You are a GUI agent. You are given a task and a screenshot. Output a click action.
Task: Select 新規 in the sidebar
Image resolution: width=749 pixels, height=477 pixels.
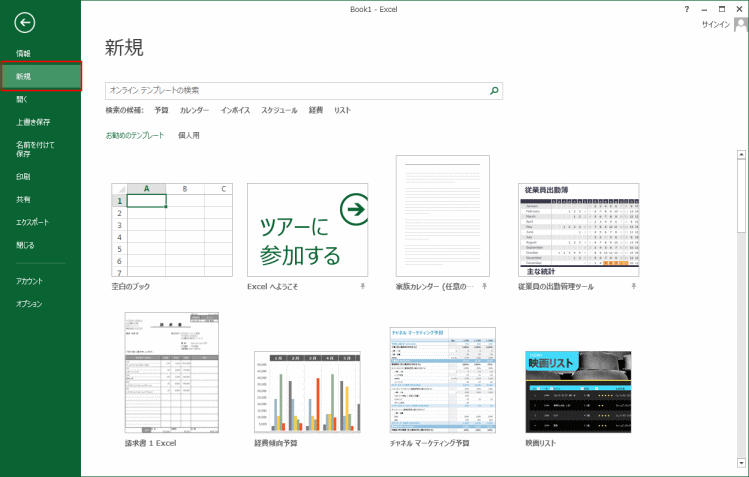41,76
